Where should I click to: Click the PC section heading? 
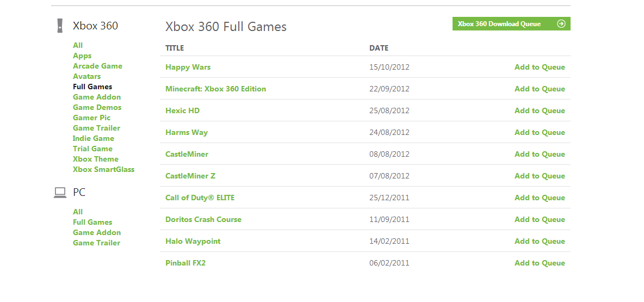pyautogui.click(x=79, y=192)
